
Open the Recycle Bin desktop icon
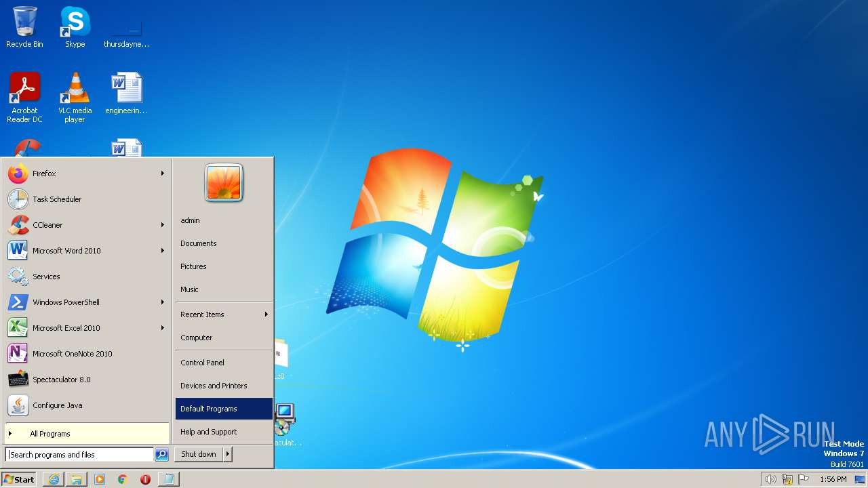[x=24, y=27]
